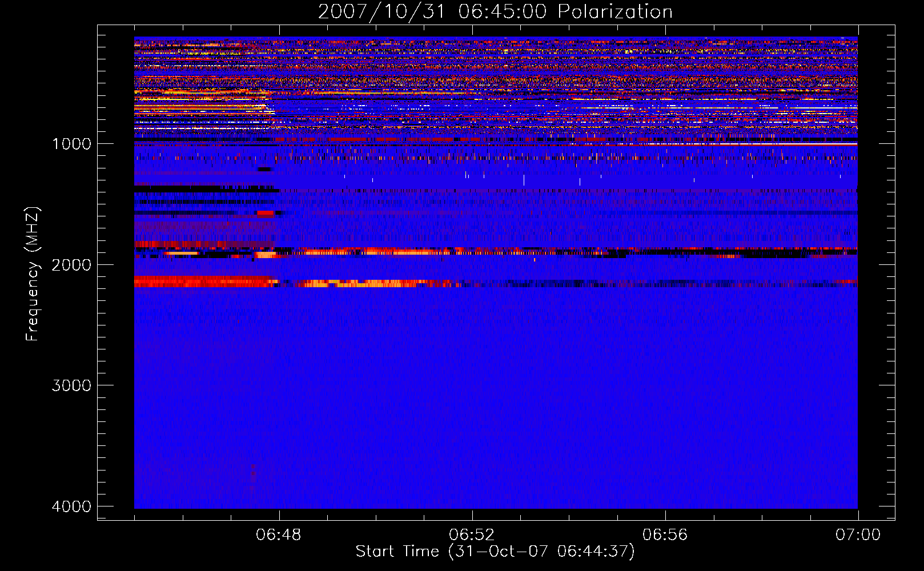Screen dimensions: 924x571
Task: Click the plot title '2007/10/31 06:45:00 Polarization'
Action: coord(495,12)
